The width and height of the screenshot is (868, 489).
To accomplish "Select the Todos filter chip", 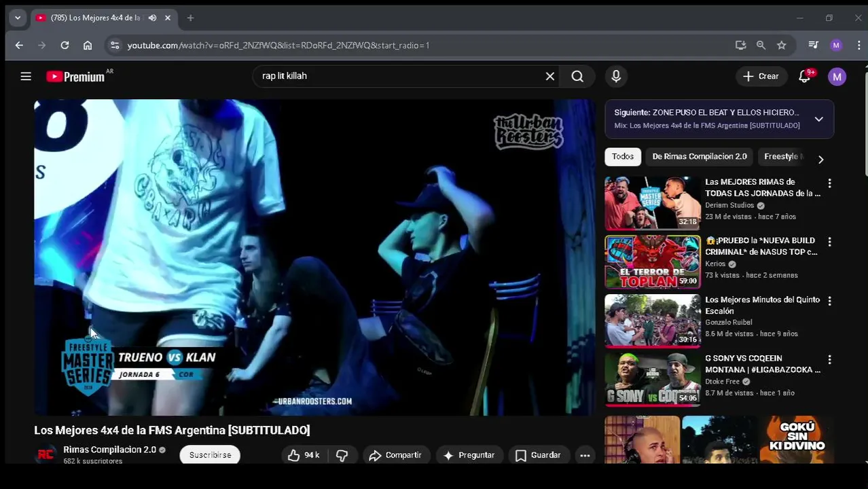I will pyautogui.click(x=622, y=156).
